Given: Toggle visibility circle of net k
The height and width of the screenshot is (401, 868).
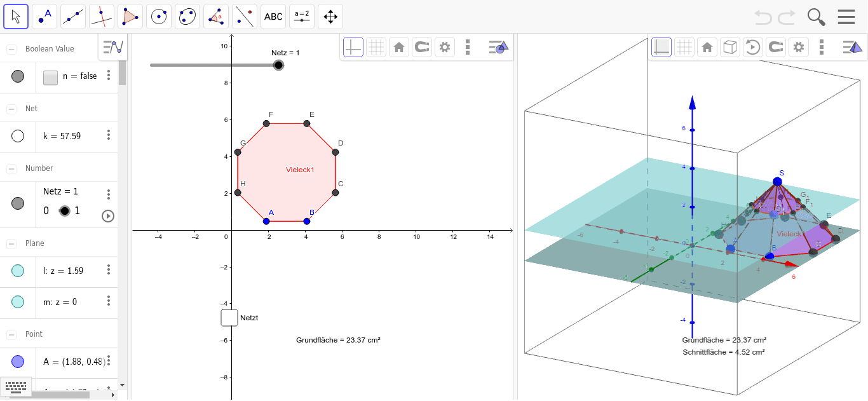Looking at the screenshot, I should (18, 136).
